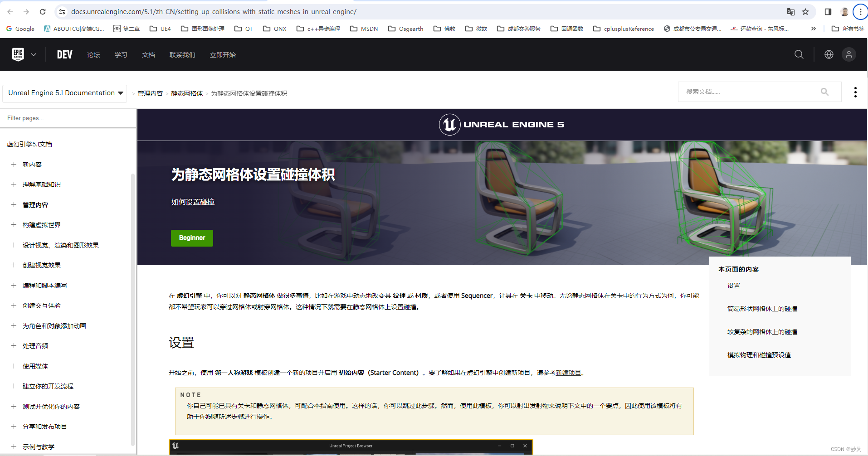The height and width of the screenshot is (456, 868).
Task: Click the Unreal Engine 5 logo
Action: tap(502, 125)
